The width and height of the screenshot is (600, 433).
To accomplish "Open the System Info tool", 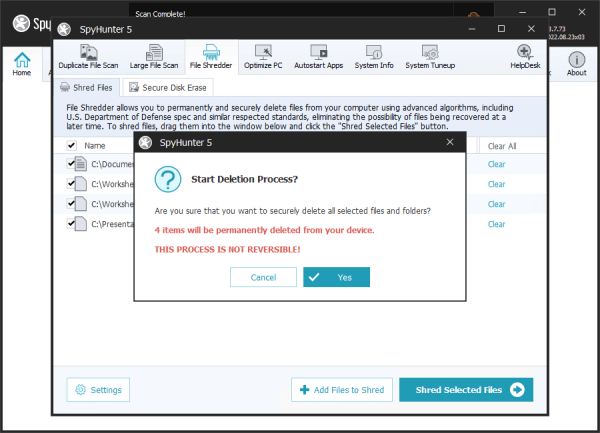I will pyautogui.click(x=373, y=56).
